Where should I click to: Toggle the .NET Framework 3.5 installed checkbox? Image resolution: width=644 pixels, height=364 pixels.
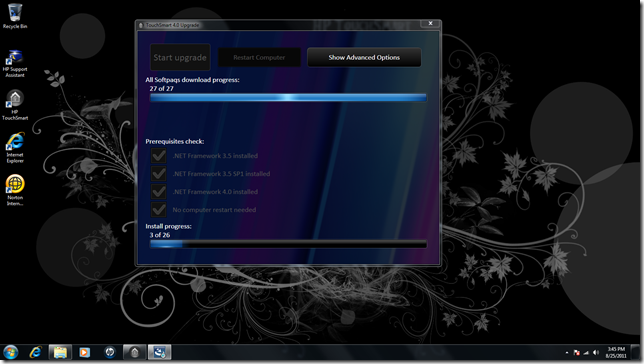(x=159, y=156)
